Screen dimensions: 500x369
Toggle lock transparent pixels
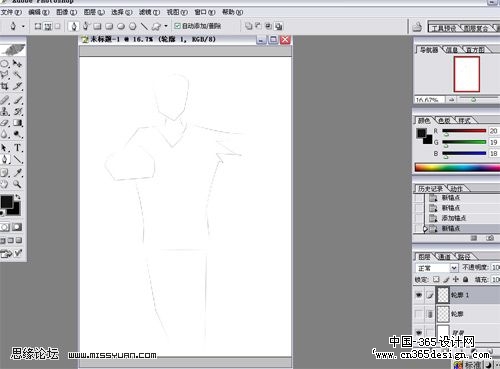point(436,279)
